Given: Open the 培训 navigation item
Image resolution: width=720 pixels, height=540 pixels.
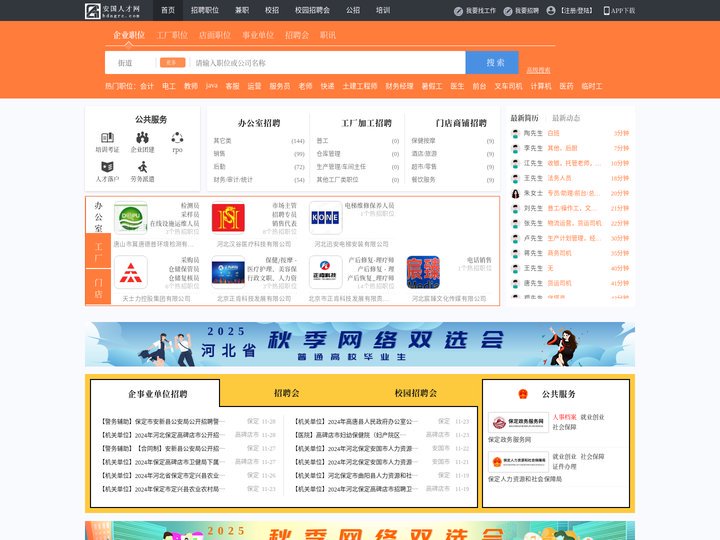Looking at the screenshot, I should click(x=383, y=10).
